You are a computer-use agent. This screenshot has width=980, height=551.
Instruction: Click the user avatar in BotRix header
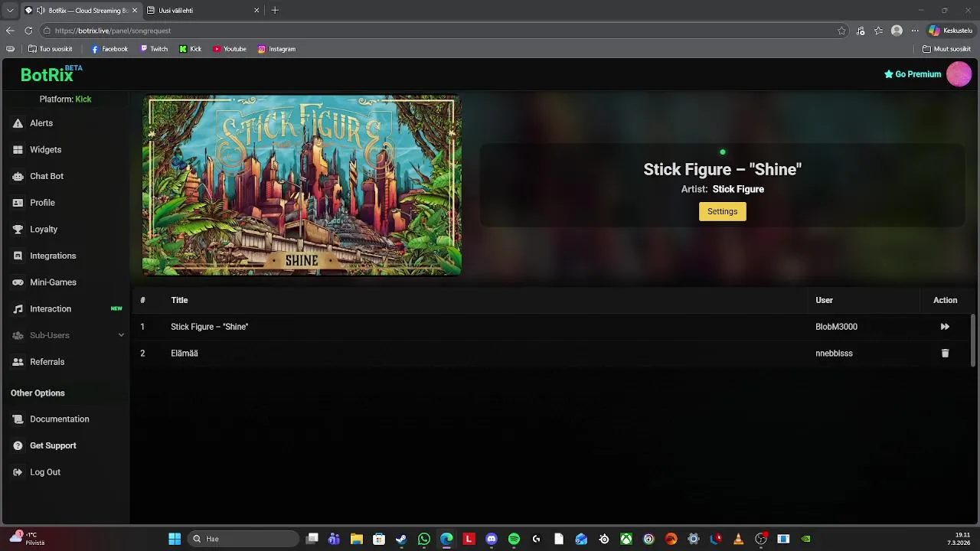coord(959,74)
